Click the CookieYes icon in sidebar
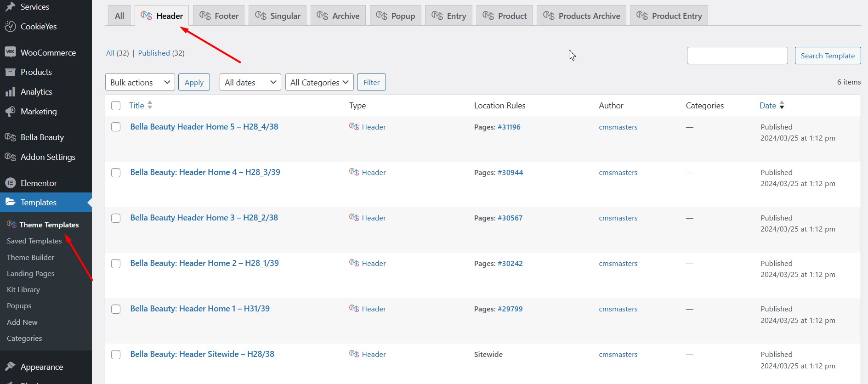This screenshot has width=868, height=384. coord(10,27)
